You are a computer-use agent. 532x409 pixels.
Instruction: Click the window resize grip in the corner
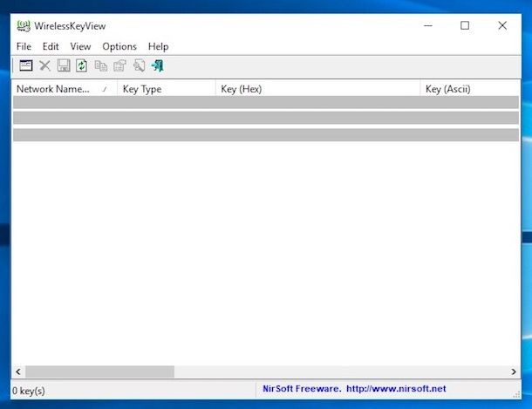point(516,394)
